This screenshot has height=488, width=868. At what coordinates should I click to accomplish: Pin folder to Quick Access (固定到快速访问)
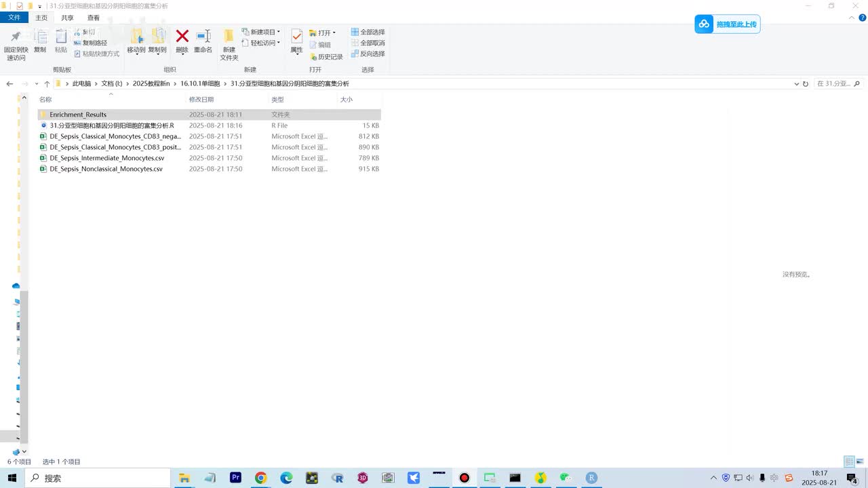tap(16, 45)
